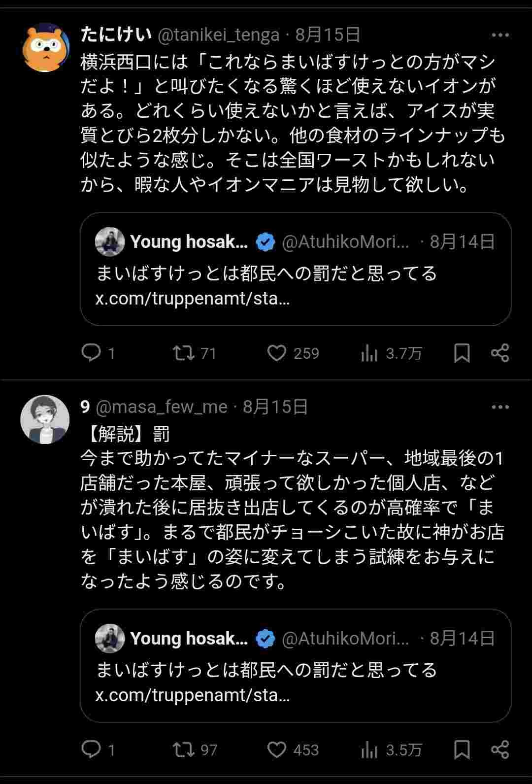Screen dimensions: 532x784
Task: Bookmark the masa_few_me post
Action: 462,750
